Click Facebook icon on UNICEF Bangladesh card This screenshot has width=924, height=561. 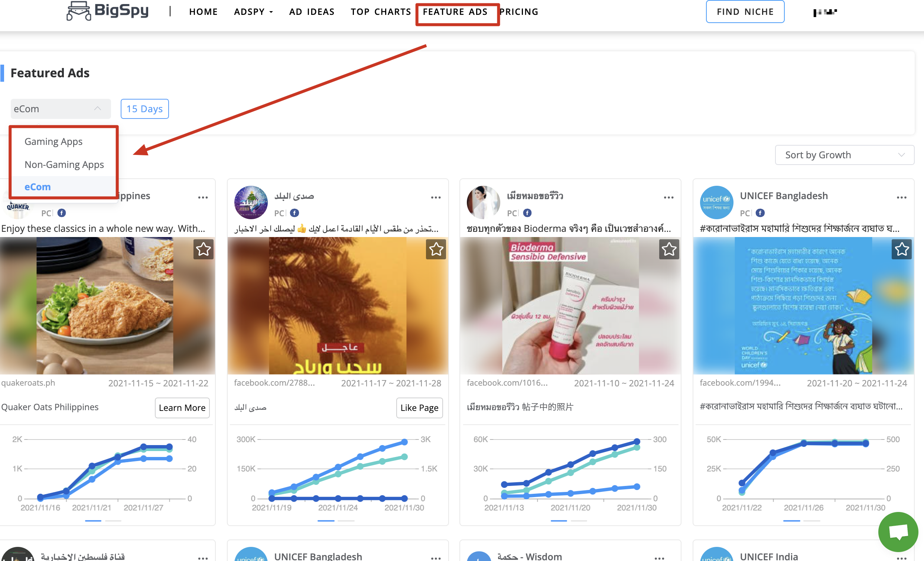tap(760, 213)
